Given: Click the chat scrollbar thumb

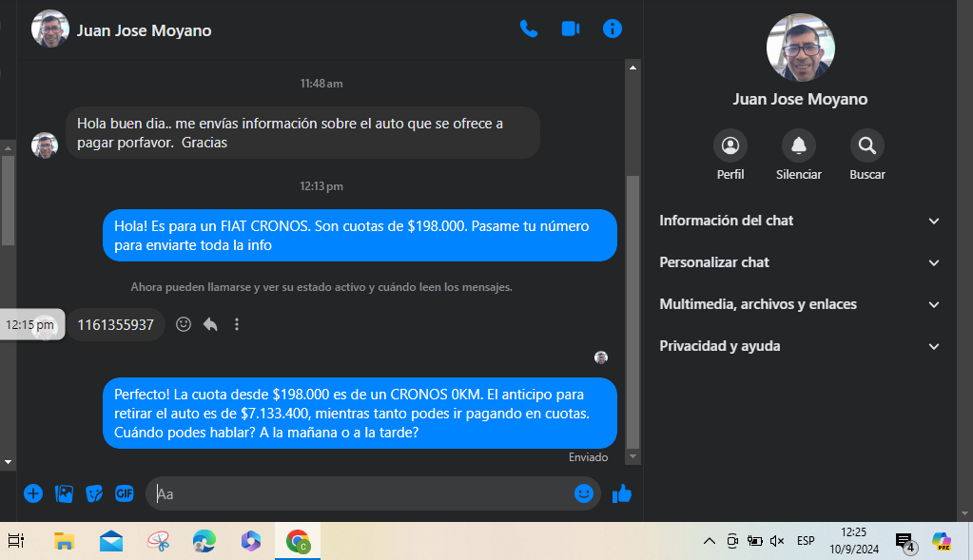Looking at the screenshot, I should pyautogui.click(x=632, y=312).
